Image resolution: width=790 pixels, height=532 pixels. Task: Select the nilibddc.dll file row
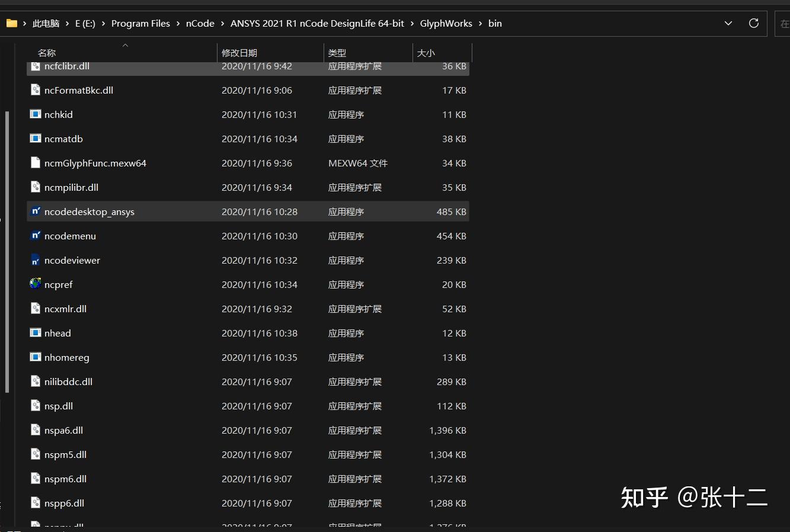tap(68, 382)
